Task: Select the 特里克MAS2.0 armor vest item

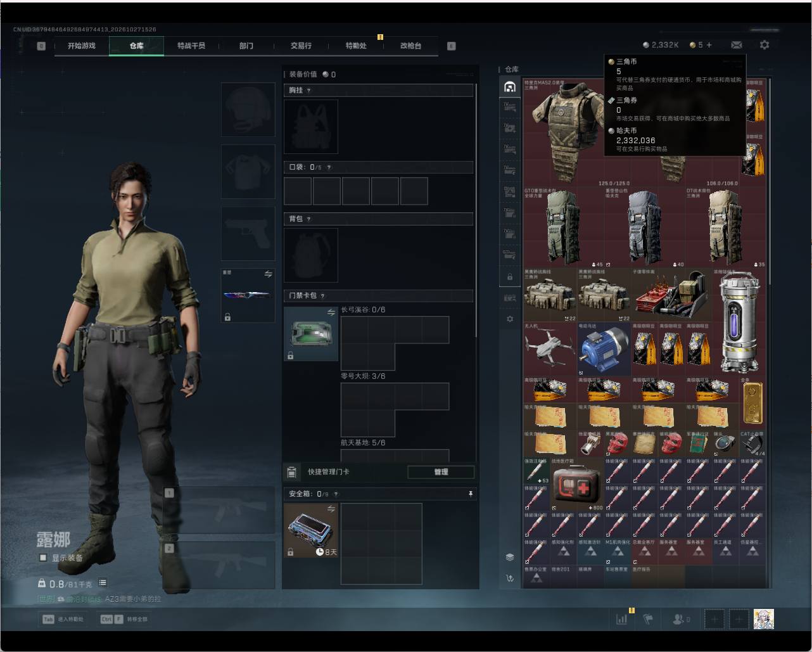Action: pos(568,133)
